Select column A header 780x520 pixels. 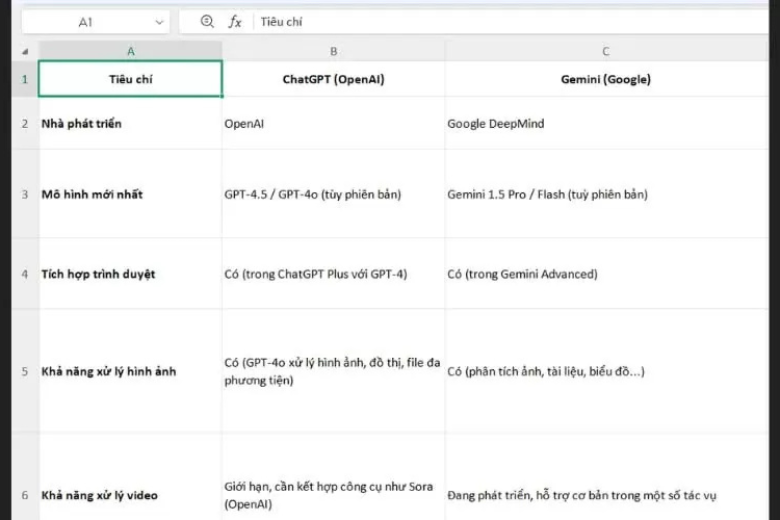pos(130,51)
